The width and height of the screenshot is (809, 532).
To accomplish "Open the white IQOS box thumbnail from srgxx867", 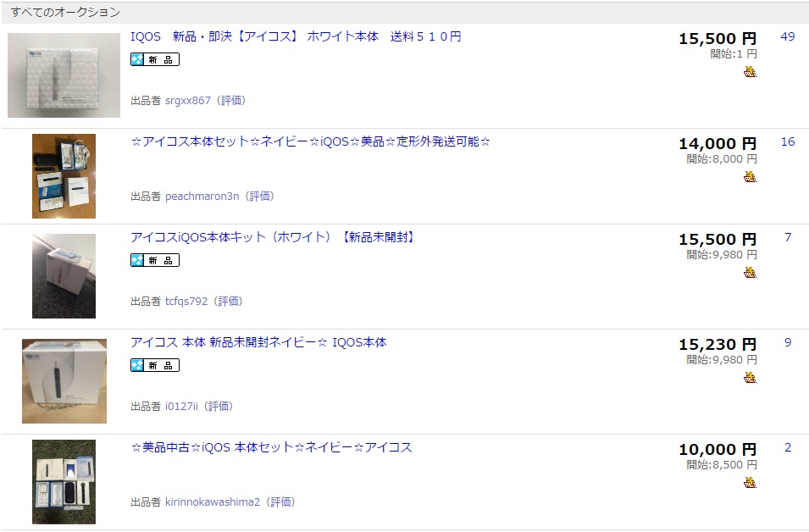I will pos(64,75).
